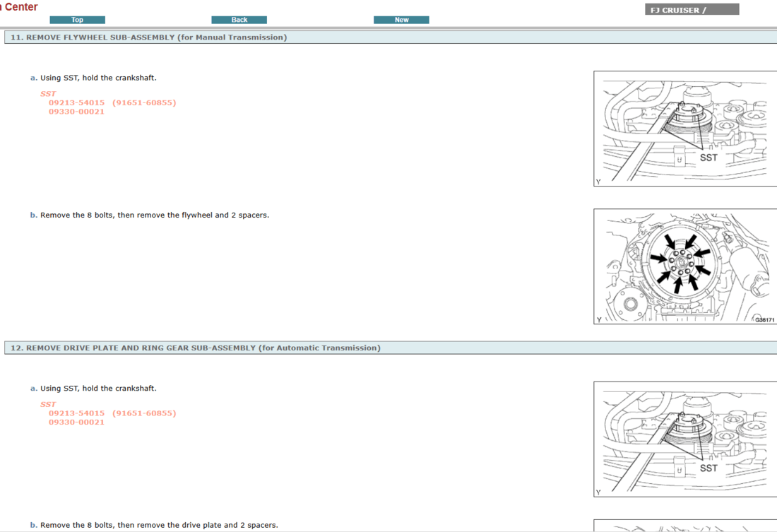The image size is (777, 532).
Task: Click the orange SST label in drive plate step a
Action: coord(48,405)
